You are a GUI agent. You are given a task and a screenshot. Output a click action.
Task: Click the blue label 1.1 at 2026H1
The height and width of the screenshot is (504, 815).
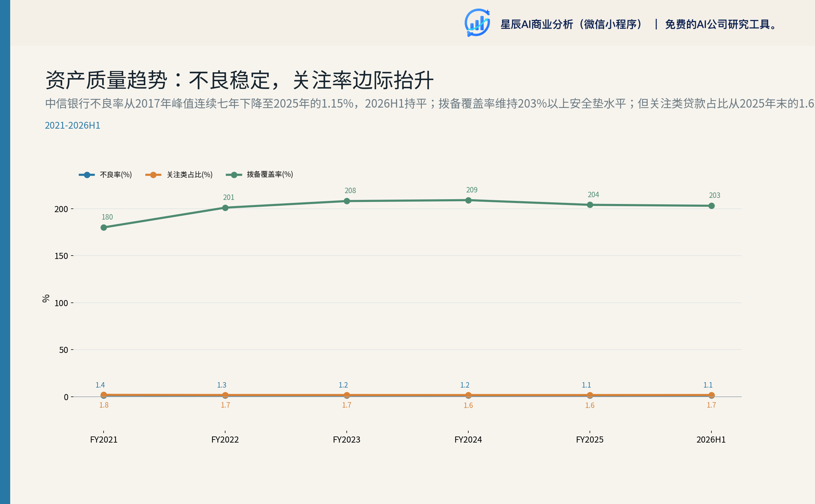708,385
